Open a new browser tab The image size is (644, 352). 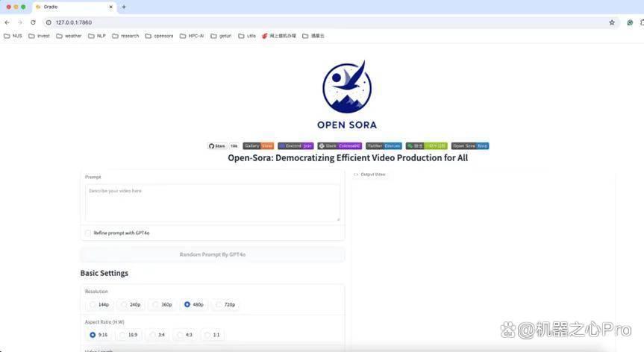pyautogui.click(x=124, y=7)
